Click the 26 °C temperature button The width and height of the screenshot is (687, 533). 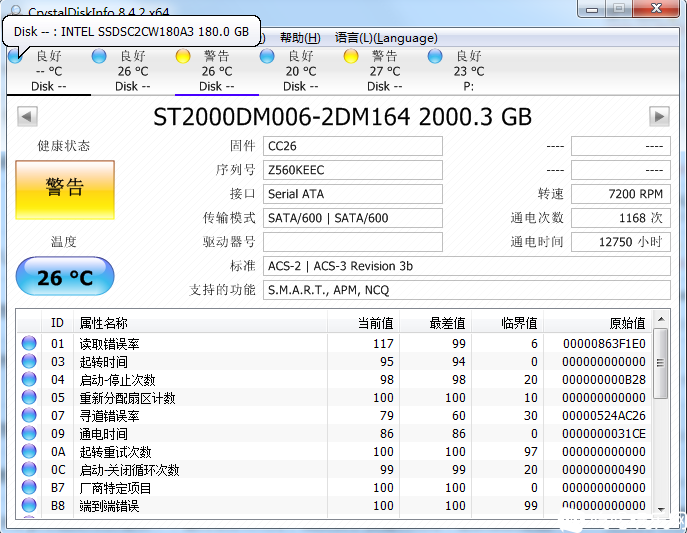click(x=65, y=277)
